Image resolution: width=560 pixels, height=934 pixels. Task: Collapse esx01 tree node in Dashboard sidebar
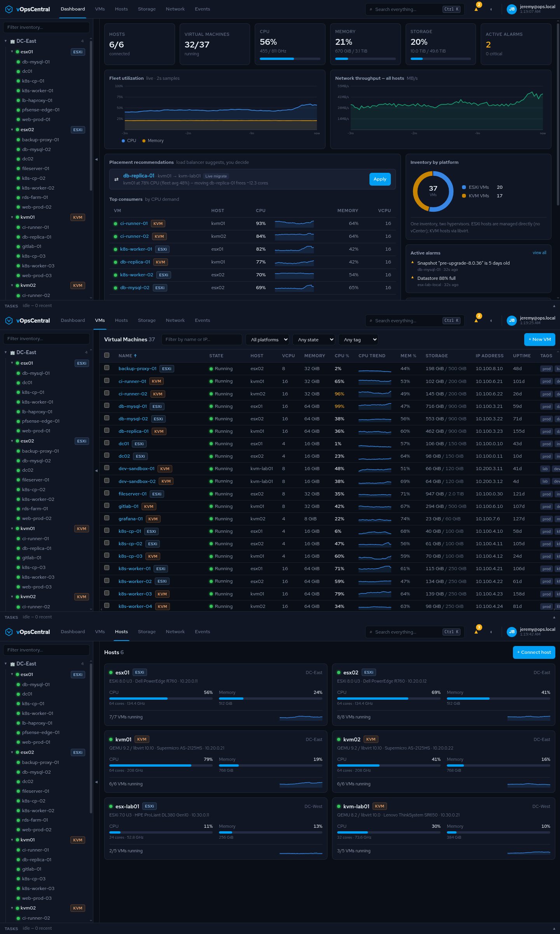click(x=12, y=52)
